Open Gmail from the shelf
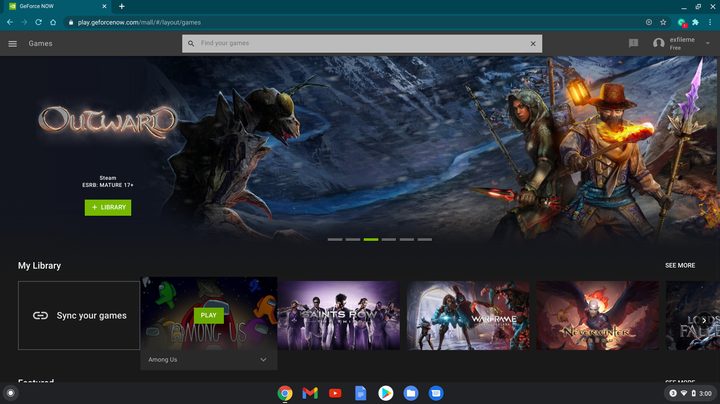The image size is (720, 404). [310, 393]
